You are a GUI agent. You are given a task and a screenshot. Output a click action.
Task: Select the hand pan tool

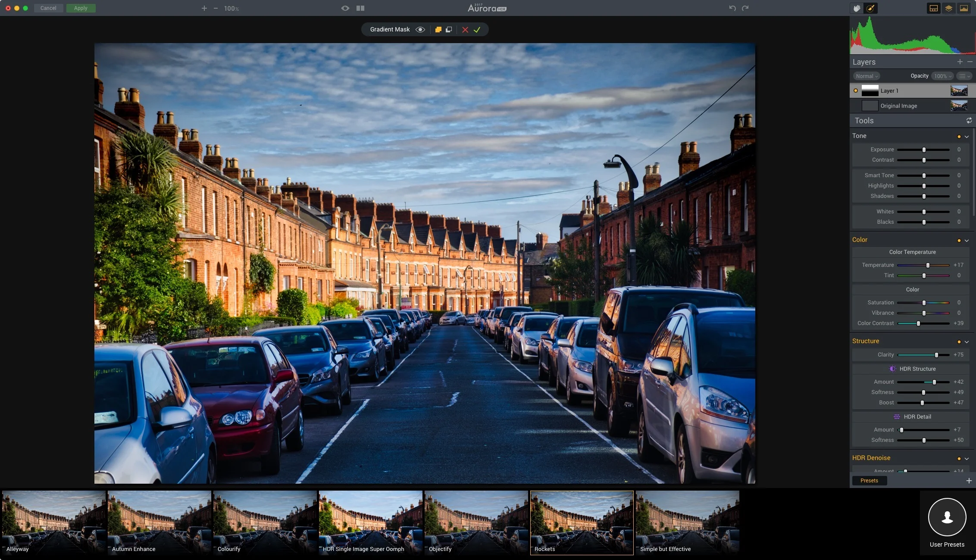857,8
